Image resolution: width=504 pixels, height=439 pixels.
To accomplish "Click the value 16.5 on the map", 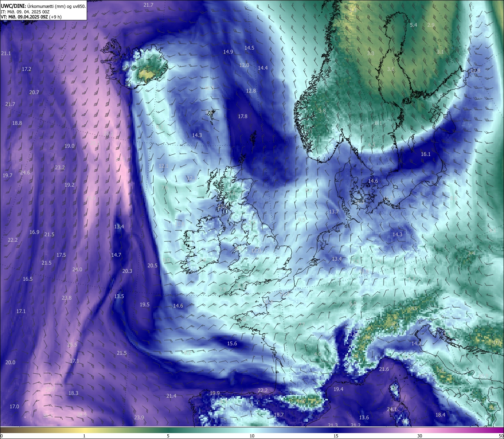I will pos(28,279).
